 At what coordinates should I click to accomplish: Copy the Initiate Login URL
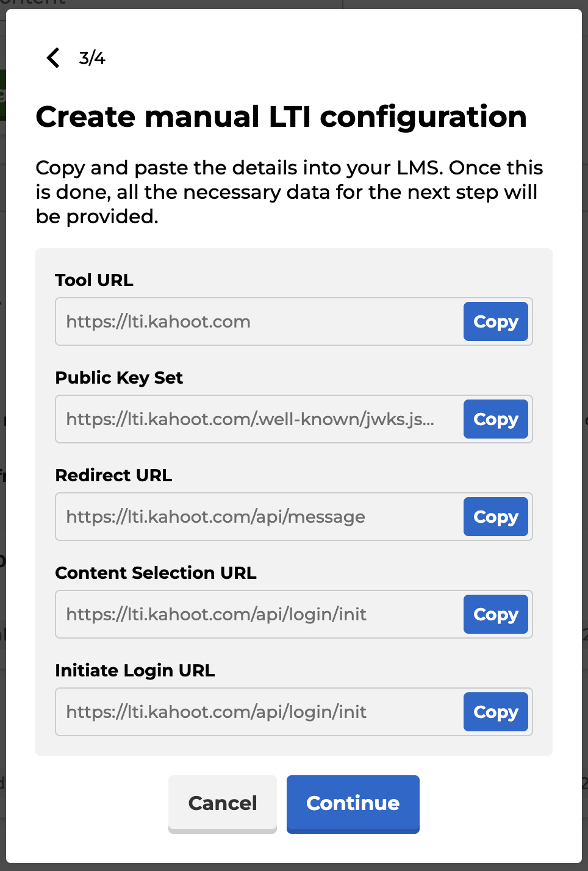click(x=495, y=712)
